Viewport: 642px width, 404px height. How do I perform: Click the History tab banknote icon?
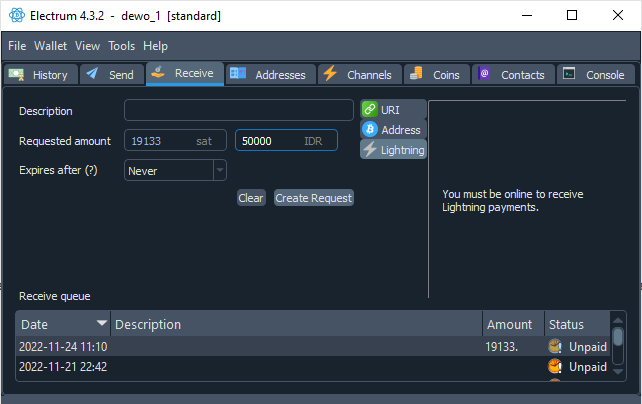pos(16,75)
